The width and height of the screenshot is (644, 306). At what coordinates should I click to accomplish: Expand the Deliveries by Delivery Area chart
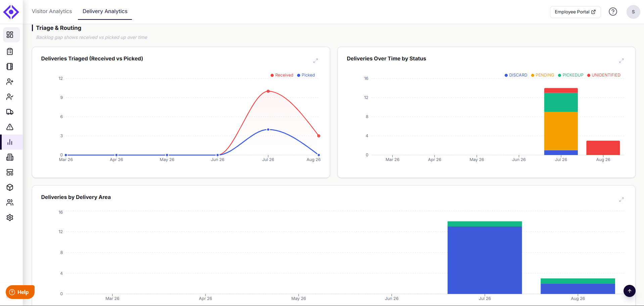pos(622,200)
